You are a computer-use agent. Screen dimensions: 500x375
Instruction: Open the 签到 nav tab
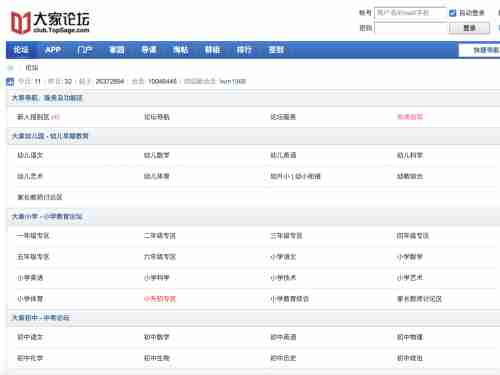coord(276,50)
